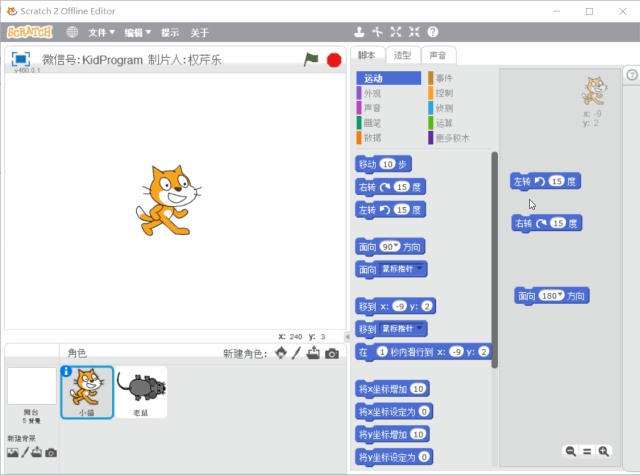Select the 声音 block category in palette
The height and width of the screenshot is (475, 640).
click(x=389, y=108)
